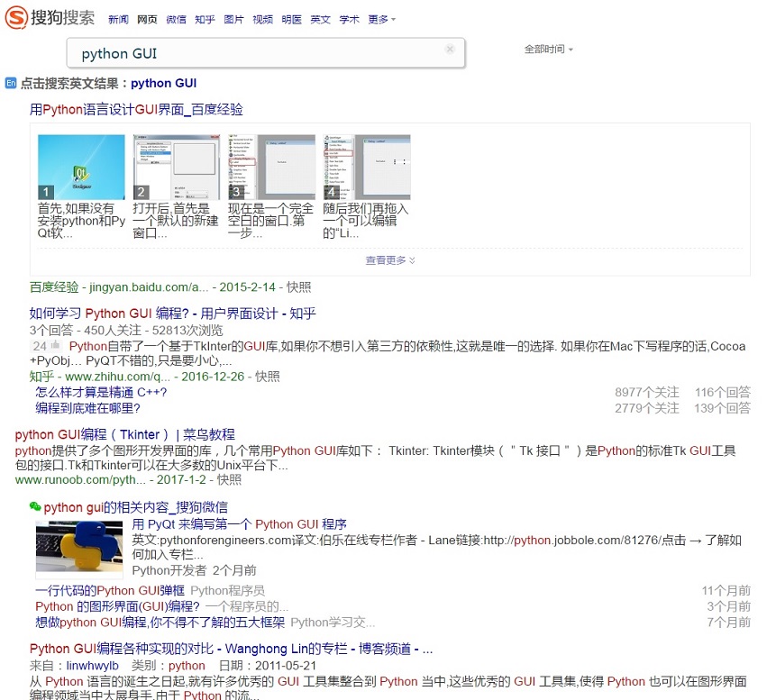Click the En icon before 点击搜索英文结果
Image resolution: width=776 pixels, height=700 pixels.
tap(10, 83)
